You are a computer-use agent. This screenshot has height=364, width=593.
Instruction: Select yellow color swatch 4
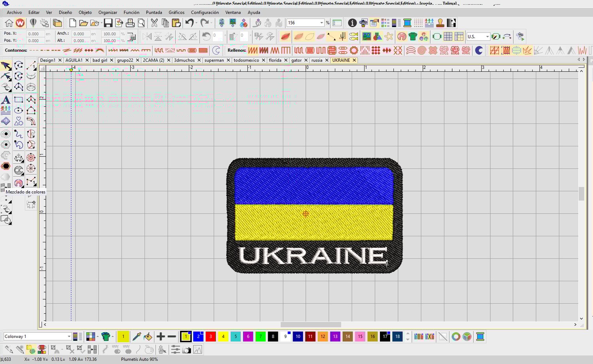(x=223, y=337)
